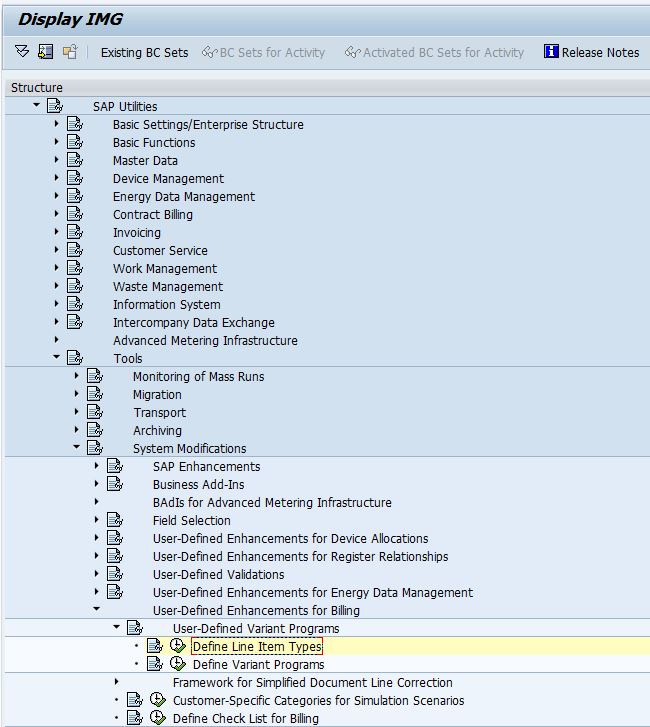The width and height of the screenshot is (650, 727).
Task: Open documentation icon for Field Selection
Action: coord(115,520)
